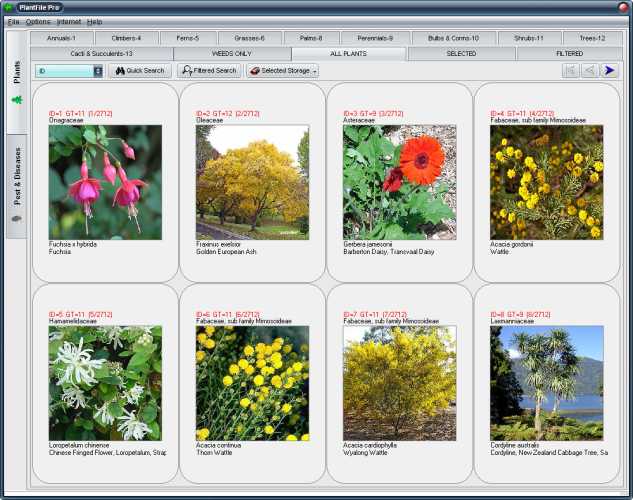Select the Palms-8 category tab

312,38
